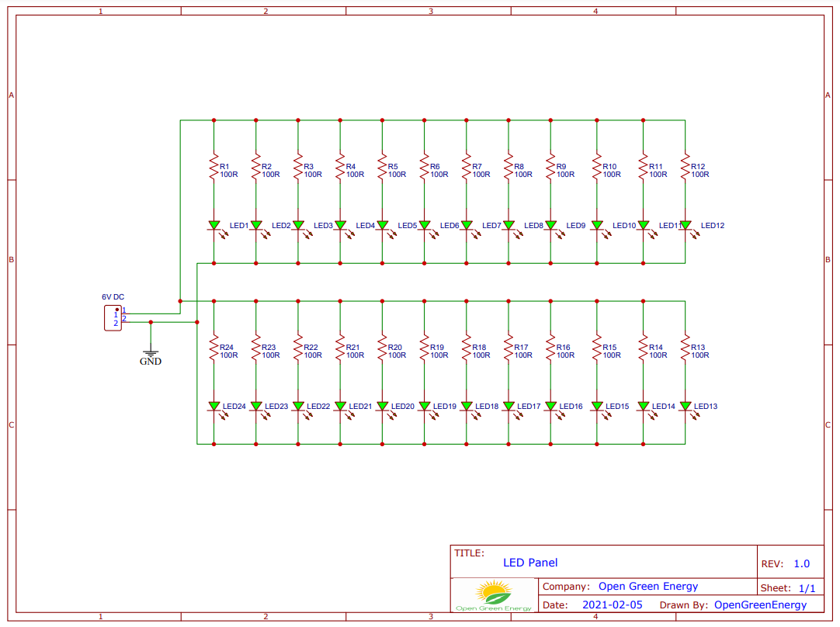Click the resistor R1 symbol
Viewport: 840px width, 627px height.
[x=213, y=169]
